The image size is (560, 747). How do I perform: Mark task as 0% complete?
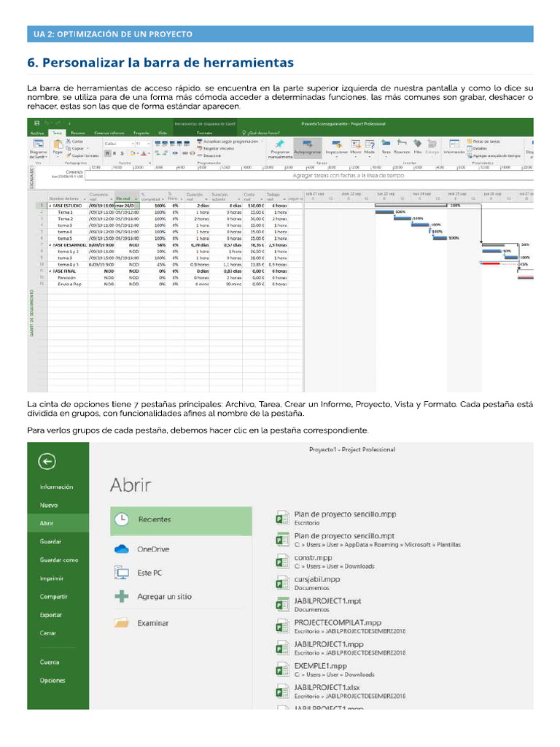pyautogui.click(x=158, y=143)
